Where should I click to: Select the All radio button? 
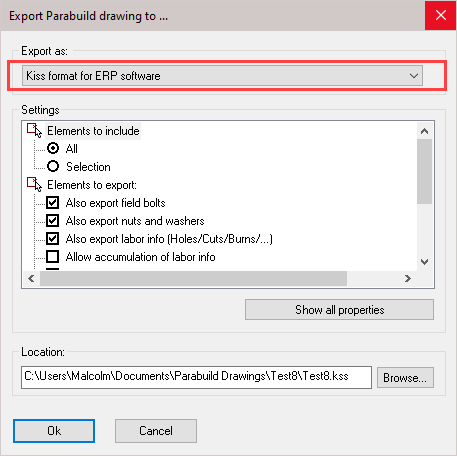[x=53, y=148]
